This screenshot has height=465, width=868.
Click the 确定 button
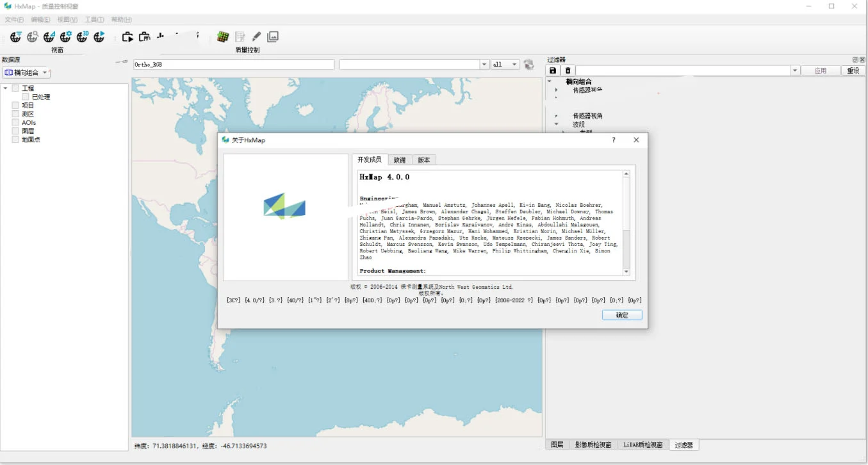tap(622, 315)
